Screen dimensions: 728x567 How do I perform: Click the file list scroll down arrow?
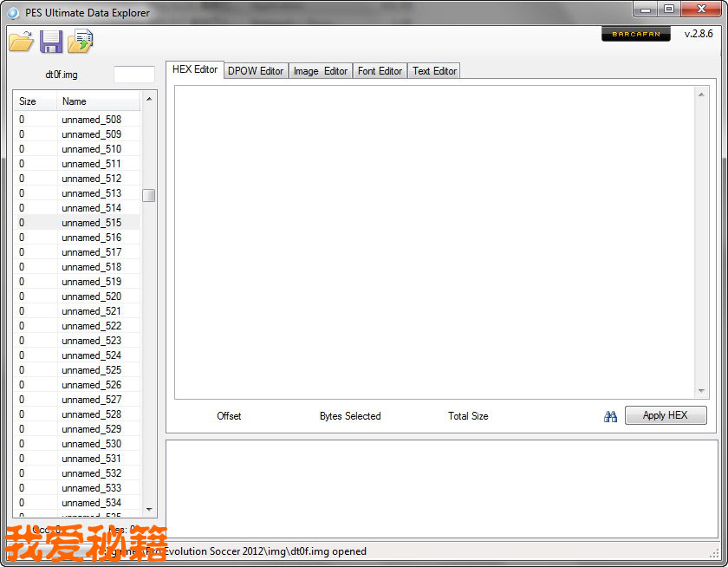[x=149, y=509]
